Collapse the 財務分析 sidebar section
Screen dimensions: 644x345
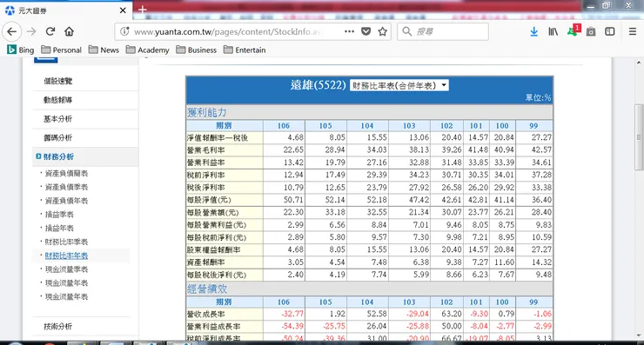pyautogui.click(x=58, y=156)
